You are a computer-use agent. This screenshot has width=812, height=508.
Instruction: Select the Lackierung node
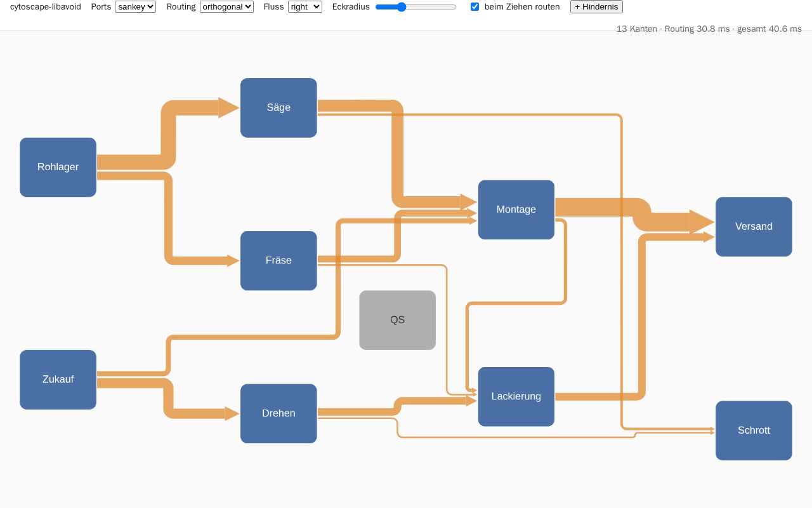pos(516,396)
